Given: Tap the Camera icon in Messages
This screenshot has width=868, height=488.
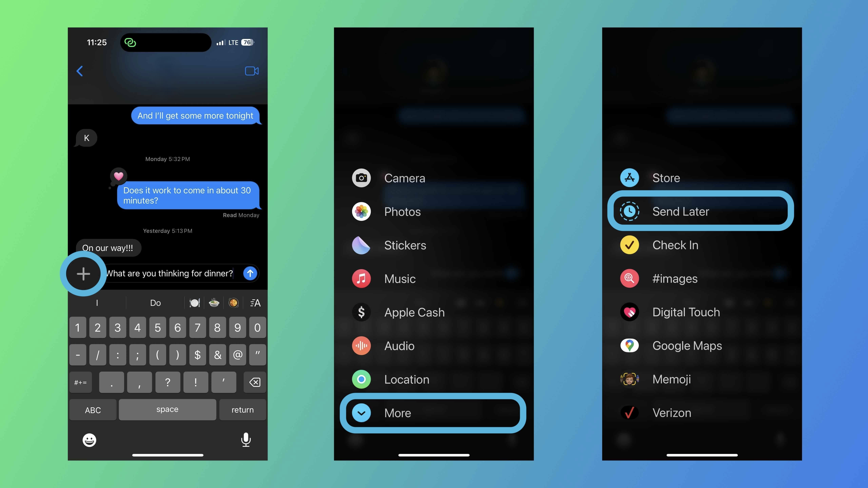Looking at the screenshot, I should point(361,178).
